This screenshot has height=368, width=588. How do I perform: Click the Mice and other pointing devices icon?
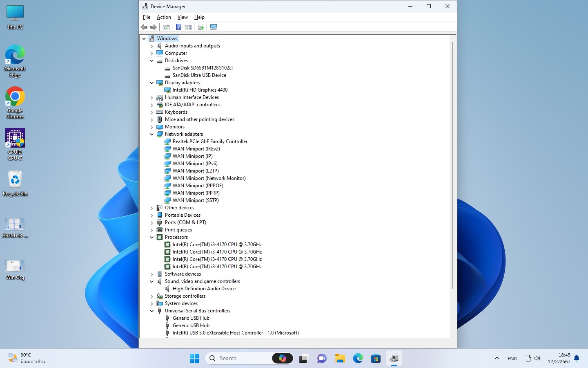click(x=160, y=119)
